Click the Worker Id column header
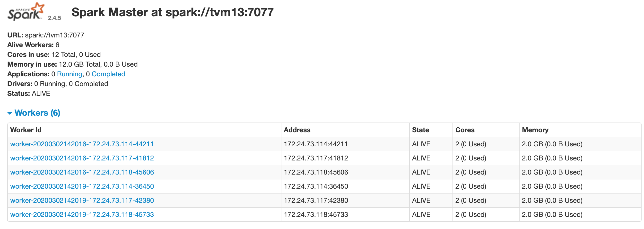This screenshot has width=644, height=229. [26, 130]
